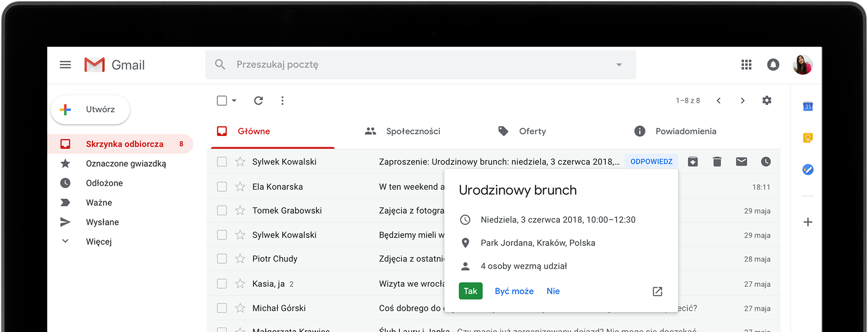The height and width of the screenshot is (332, 868).
Task: Open the select-all dropdown arrow
Action: [x=234, y=100]
